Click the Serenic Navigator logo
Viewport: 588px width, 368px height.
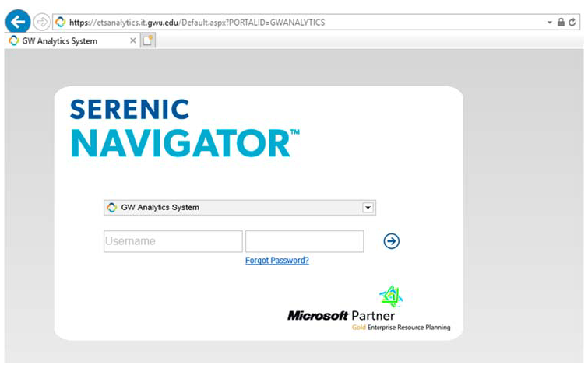185,128
